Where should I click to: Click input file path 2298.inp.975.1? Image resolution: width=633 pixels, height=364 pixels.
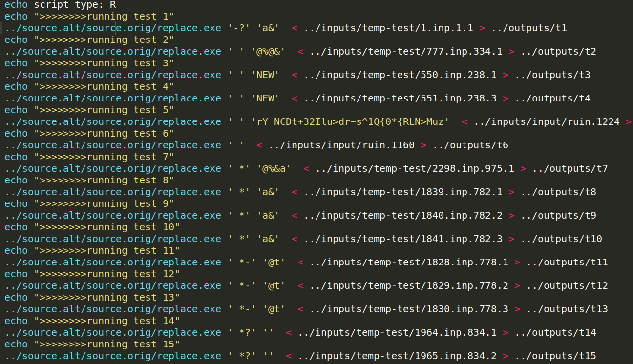pos(415,168)
